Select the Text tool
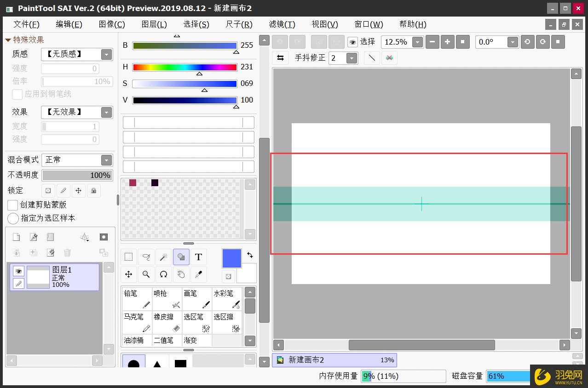The image size is (588, 388). [198, 257]
